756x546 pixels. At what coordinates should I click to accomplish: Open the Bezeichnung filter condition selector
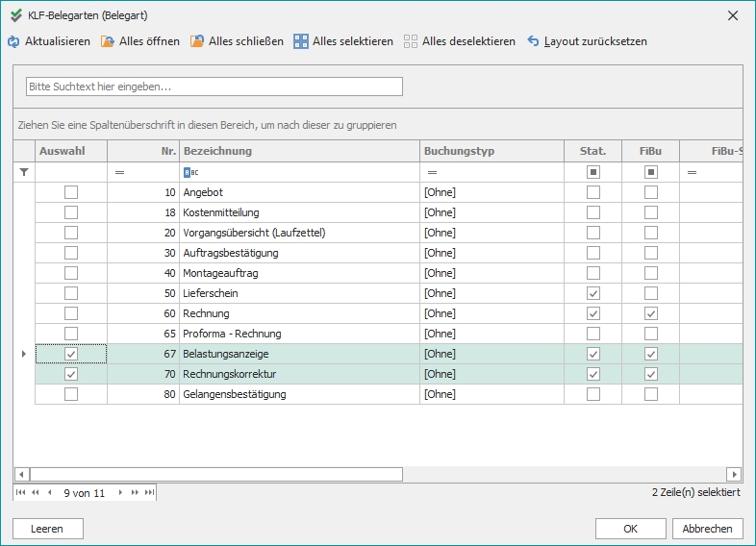coord(189,172)
